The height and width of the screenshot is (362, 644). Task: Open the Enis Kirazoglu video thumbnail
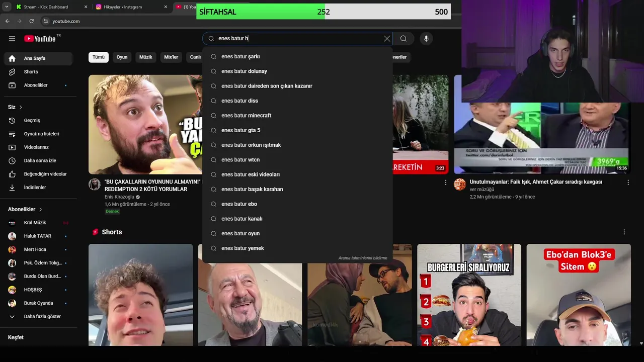pos(145,124)
